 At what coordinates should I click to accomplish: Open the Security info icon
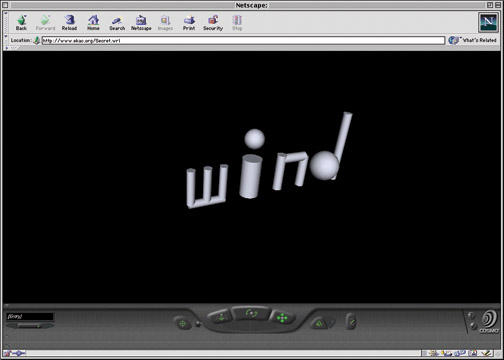[x=213, y=23]
